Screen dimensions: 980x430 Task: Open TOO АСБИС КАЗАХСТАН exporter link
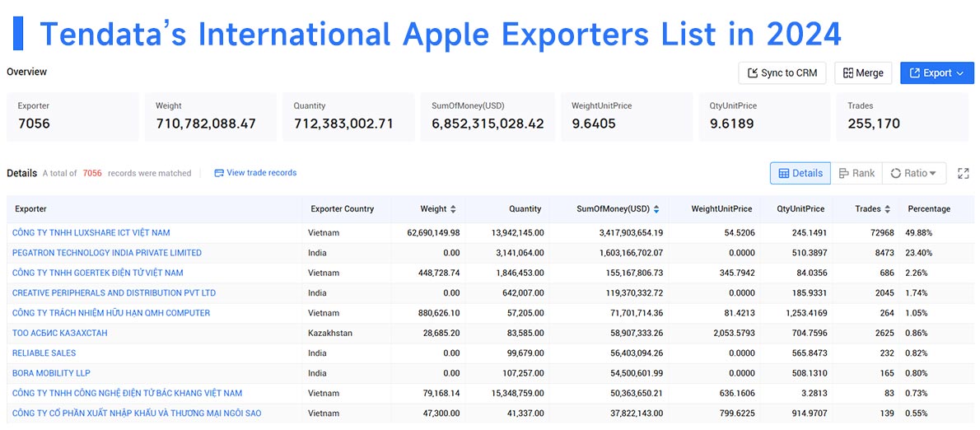pyautogui.click(x=60, y=333)
